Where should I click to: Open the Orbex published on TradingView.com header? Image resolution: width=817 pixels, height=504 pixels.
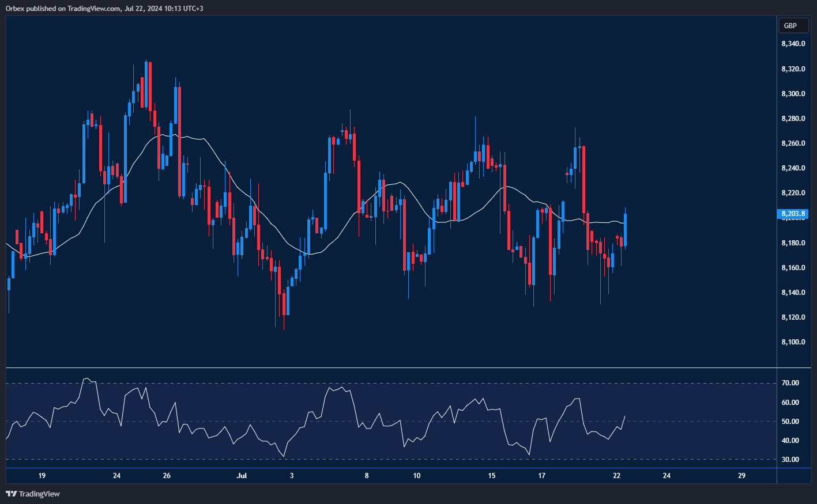(x=104, y=9)
